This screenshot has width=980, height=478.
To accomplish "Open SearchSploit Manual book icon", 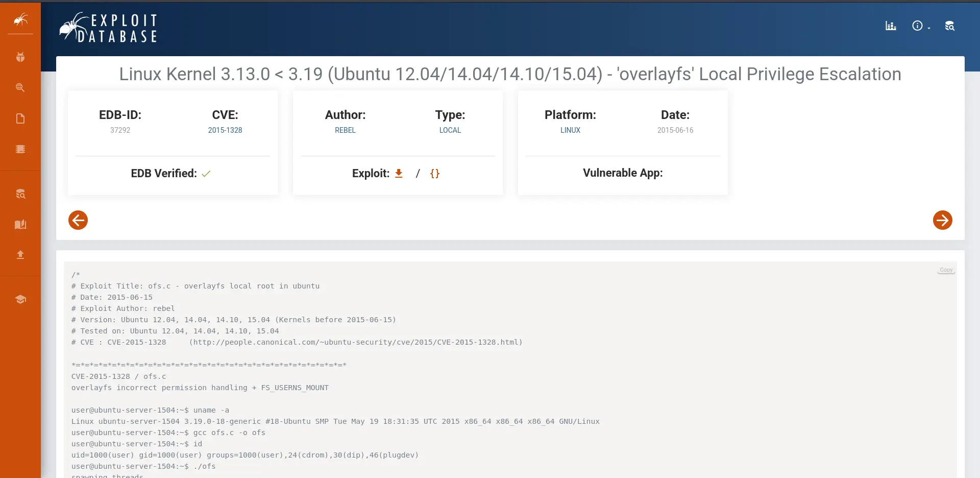I will tap(20, 225).
